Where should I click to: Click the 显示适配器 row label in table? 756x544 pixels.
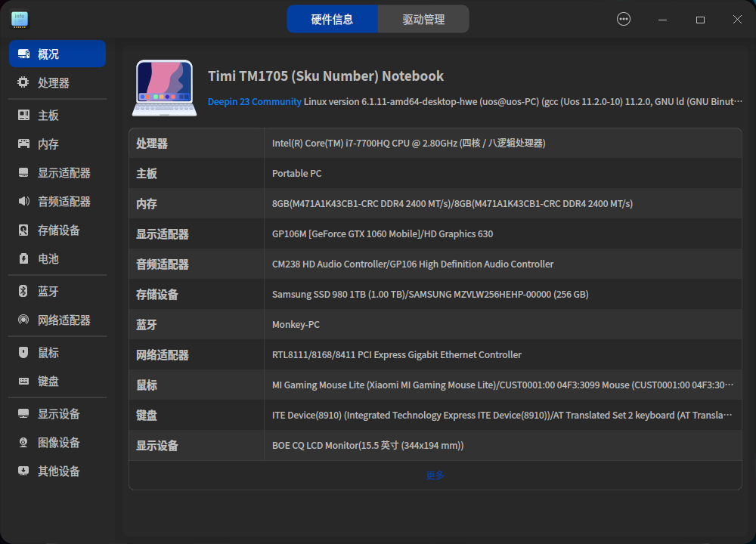[163, 234]
